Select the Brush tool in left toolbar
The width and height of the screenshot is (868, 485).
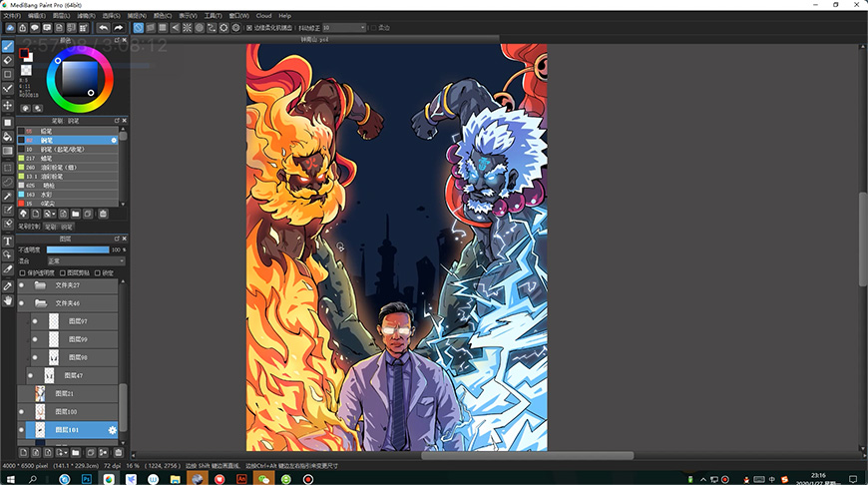click(x=8, y=47)
